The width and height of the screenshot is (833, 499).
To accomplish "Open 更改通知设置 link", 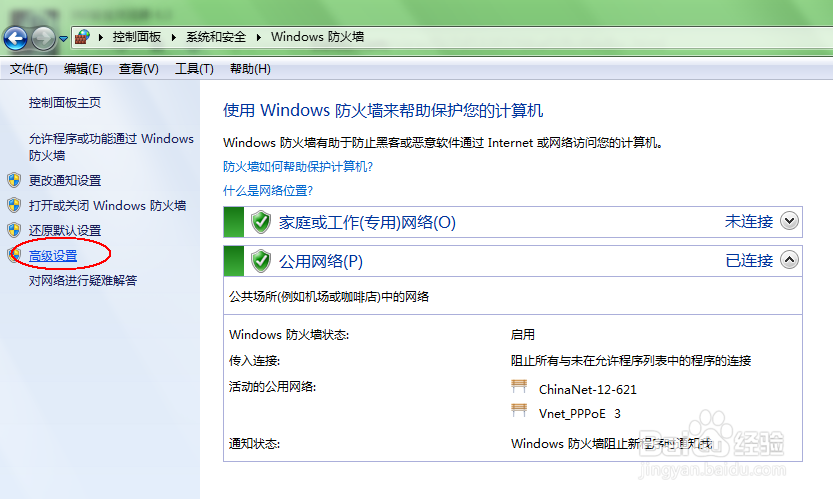I will [x=65, y=181].
